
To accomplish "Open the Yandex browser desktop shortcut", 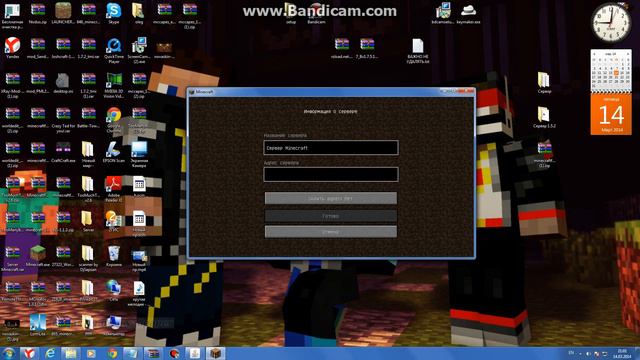I will click(13, 47).
